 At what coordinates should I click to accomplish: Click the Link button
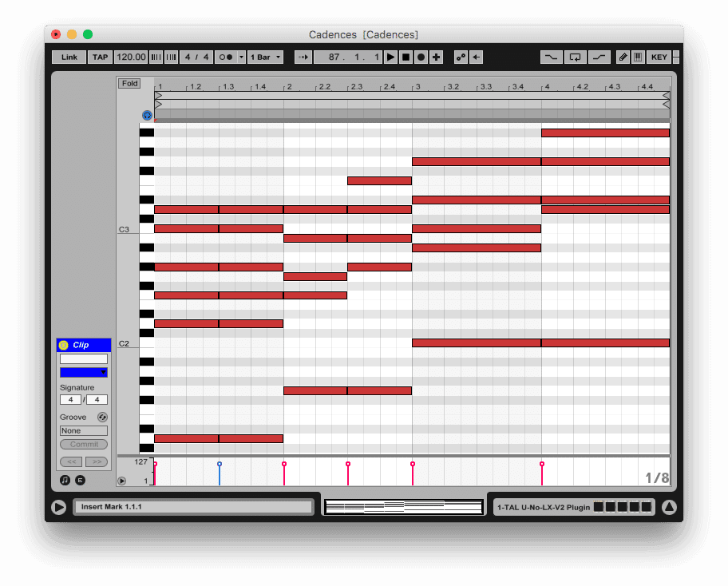tap(69, 57)
